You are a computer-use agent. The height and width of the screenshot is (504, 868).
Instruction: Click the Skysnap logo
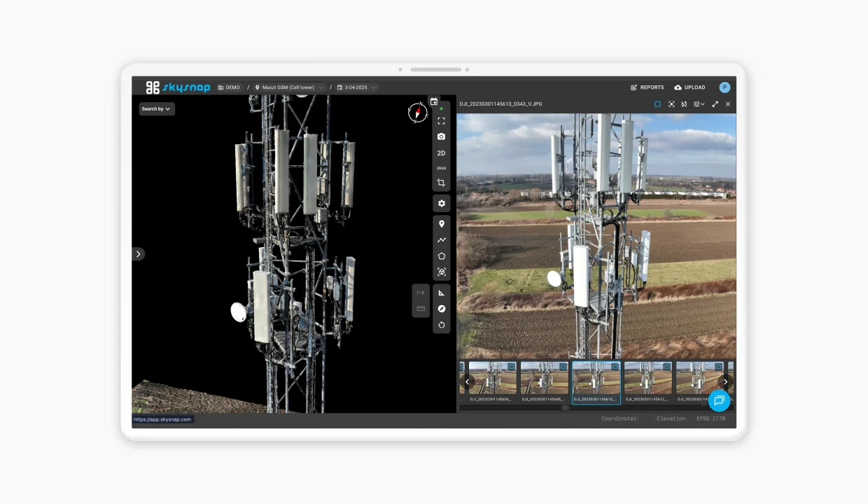[178, 87]
